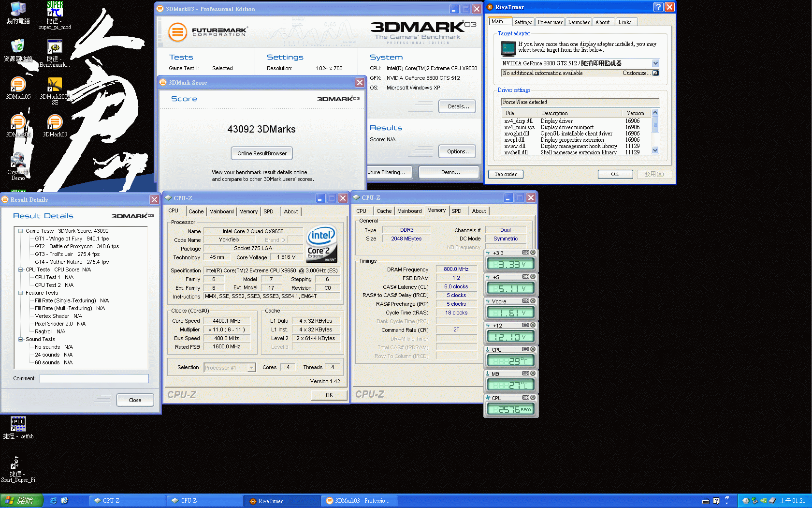
Task: Open settings icon of +5 voltage gadget
Action: 525,277
